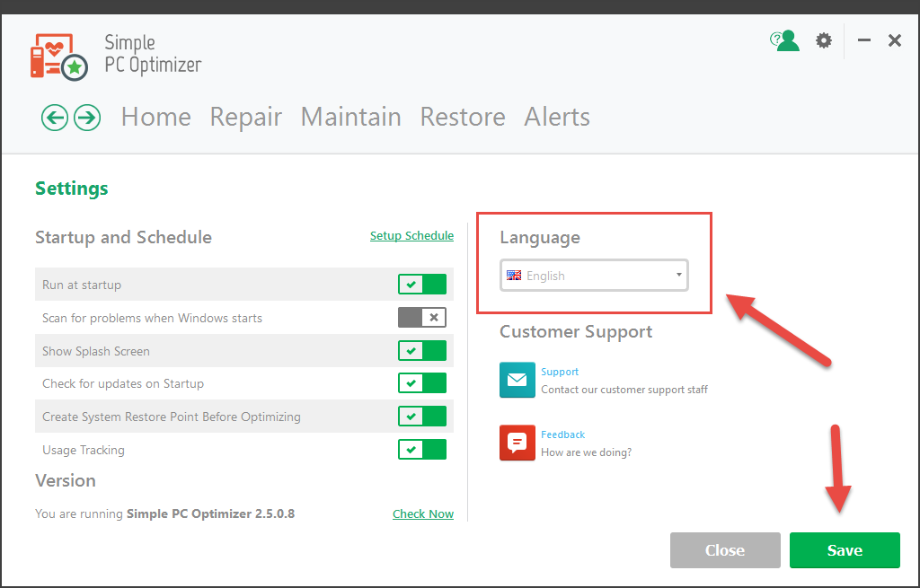Enable Scan for problems when Windows starts
The image size is (920, 588).
[422, 317]
